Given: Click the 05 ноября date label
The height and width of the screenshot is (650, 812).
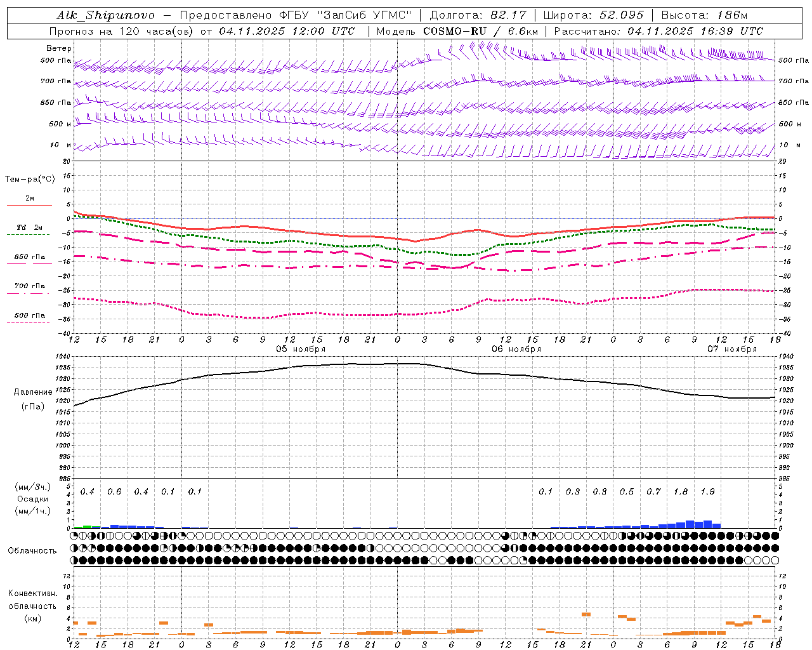Looking at the screenshot, I should click(301, 349).
